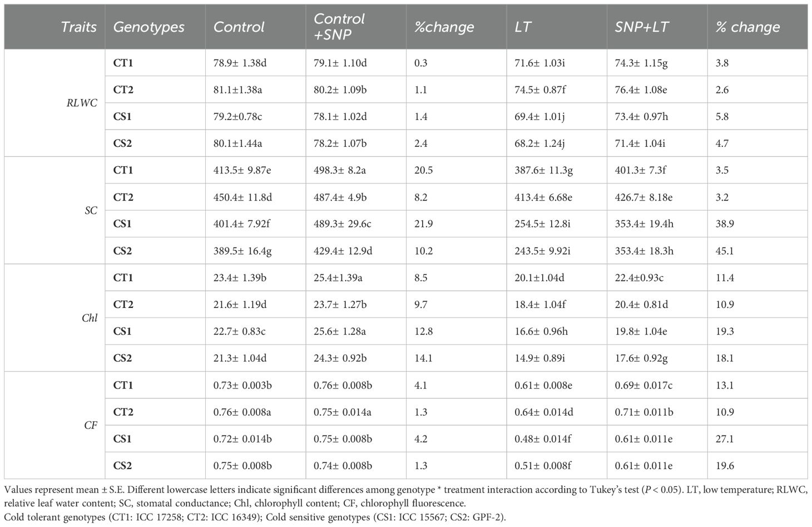This screenshot has width=812, height=527.
Task: Click CT1 genotype in the SC rows
Action: tap(123, 170)
